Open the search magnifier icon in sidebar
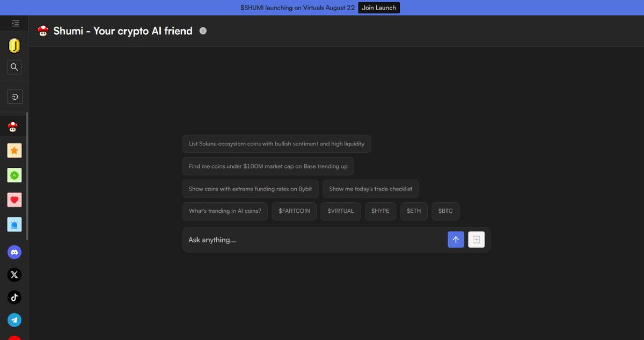The image size is (644, 340). pyautogui.click(x=14, y=67)
